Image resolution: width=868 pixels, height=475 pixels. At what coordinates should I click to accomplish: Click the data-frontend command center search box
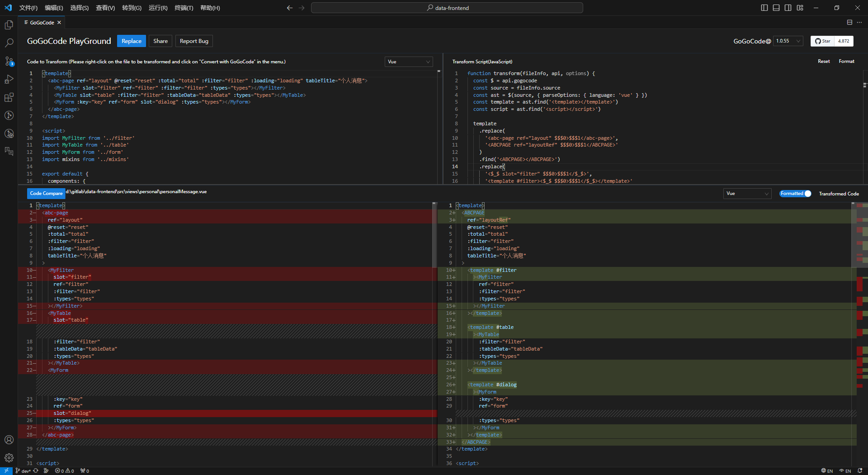pyautogui.click(x=447, y=8)
